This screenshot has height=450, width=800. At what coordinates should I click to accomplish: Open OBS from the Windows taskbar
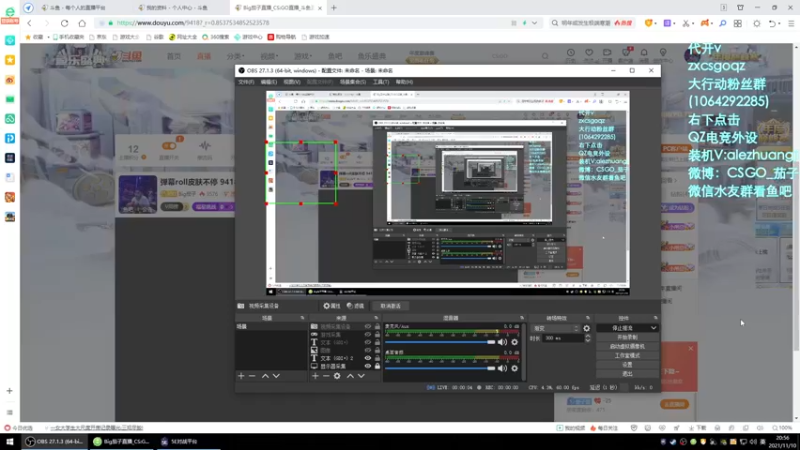[55, 442]
